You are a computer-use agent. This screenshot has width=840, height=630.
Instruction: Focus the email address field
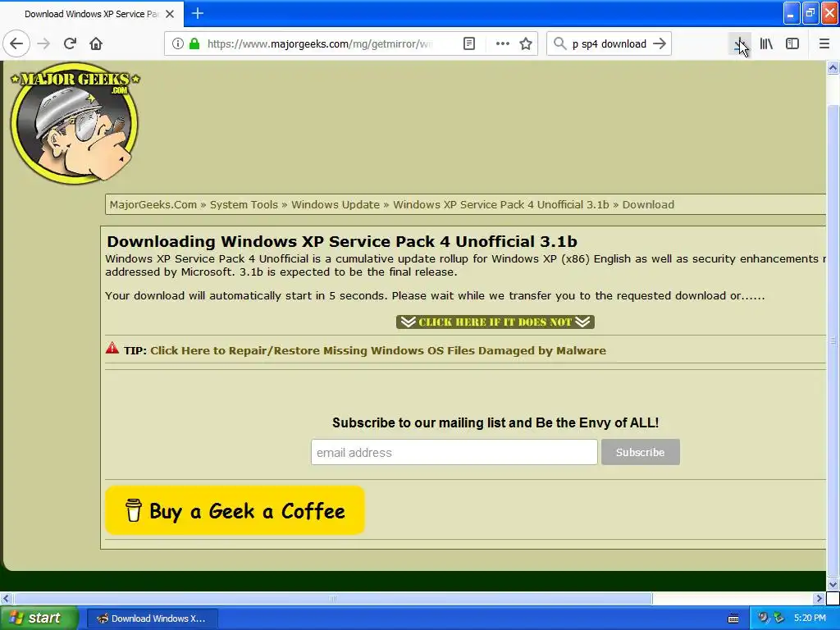coord(454,452)
